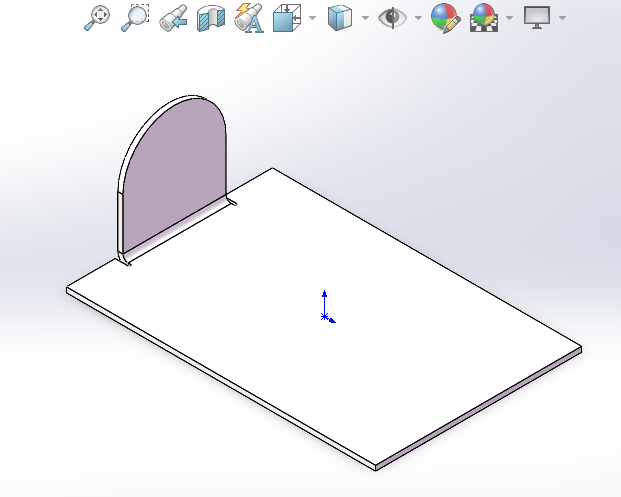621x497 pixels.
Task: Toggle the Section View tool
Action: pyautogui.click(x=211, y=18)
